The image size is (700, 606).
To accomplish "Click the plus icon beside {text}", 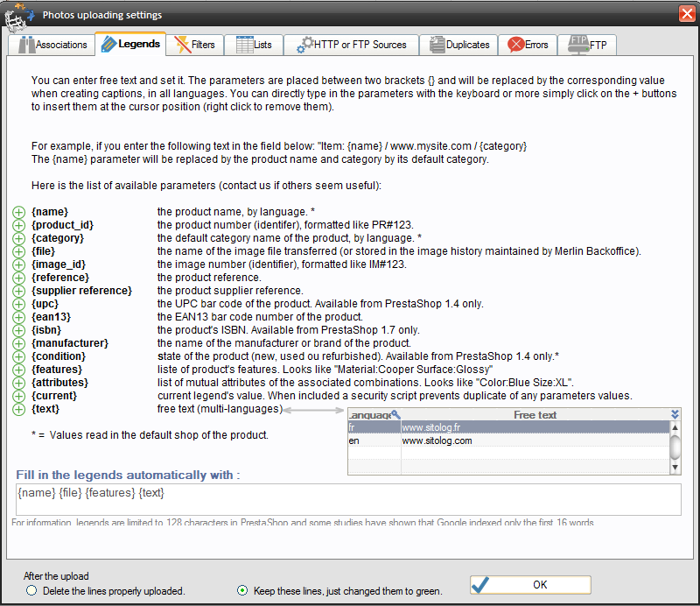I will point(18,409).
